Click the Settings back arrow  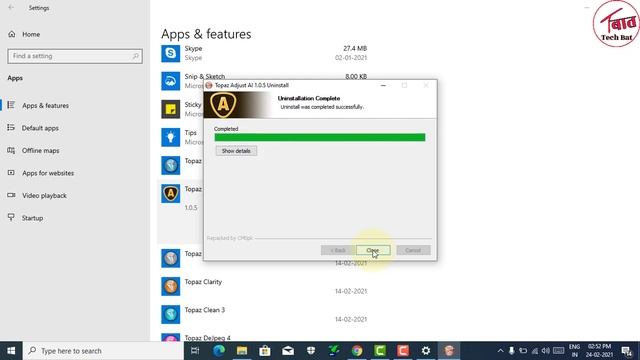pyautogui.click(x=11, y=8)
